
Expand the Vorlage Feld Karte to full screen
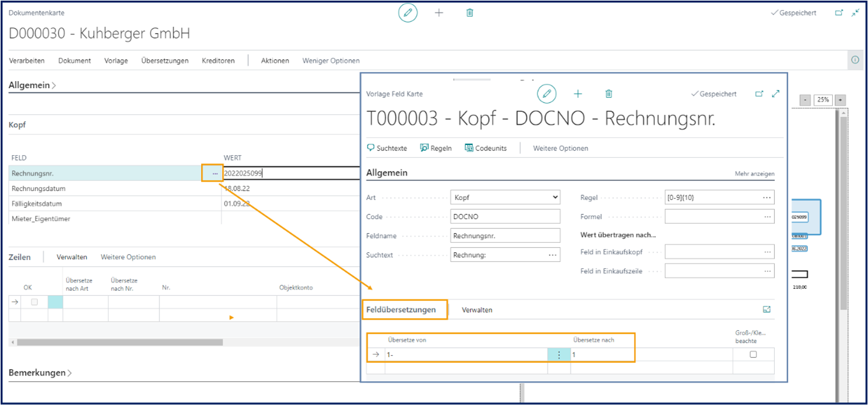click(775, 94)
